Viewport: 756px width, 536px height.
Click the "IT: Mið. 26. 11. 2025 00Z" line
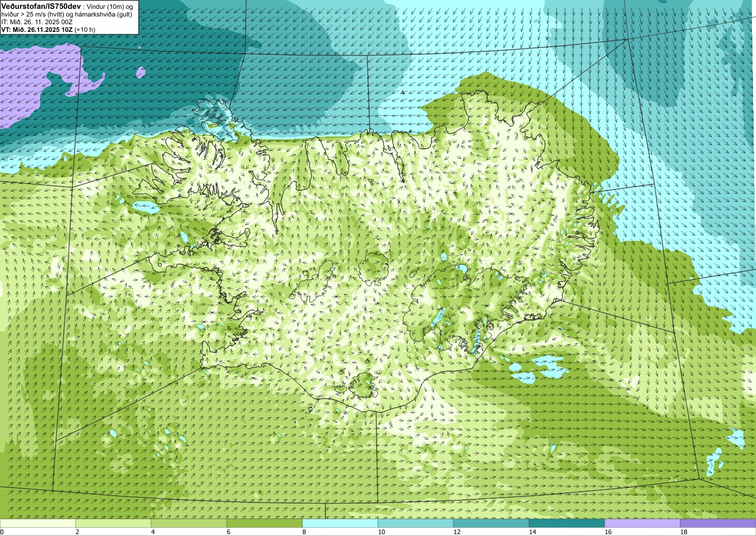[x=37, y=22]
